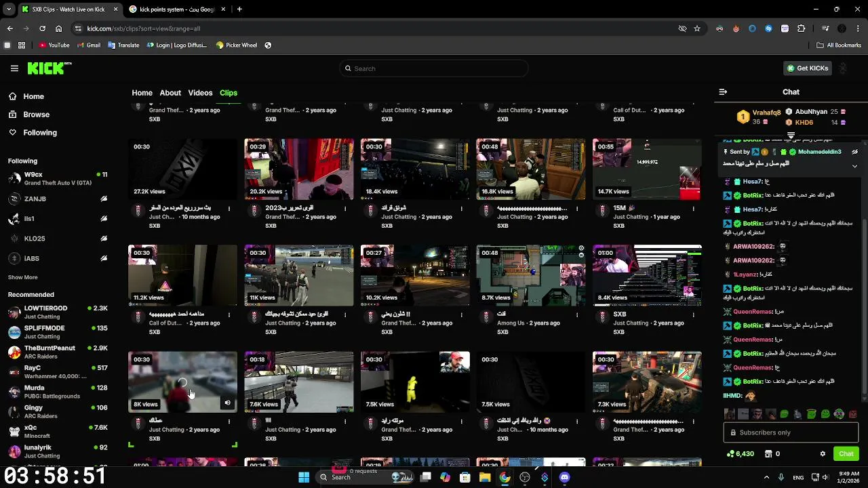Click the ENG language indicator
The height and width of the screenshot is (488, 868).
tap(798, 477)
